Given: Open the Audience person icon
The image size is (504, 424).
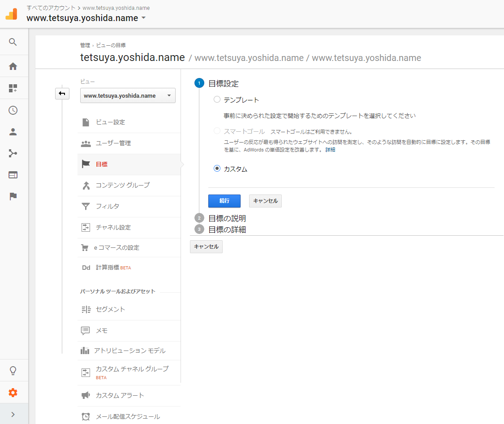Looking at the screenshot, I should (13, 132).
